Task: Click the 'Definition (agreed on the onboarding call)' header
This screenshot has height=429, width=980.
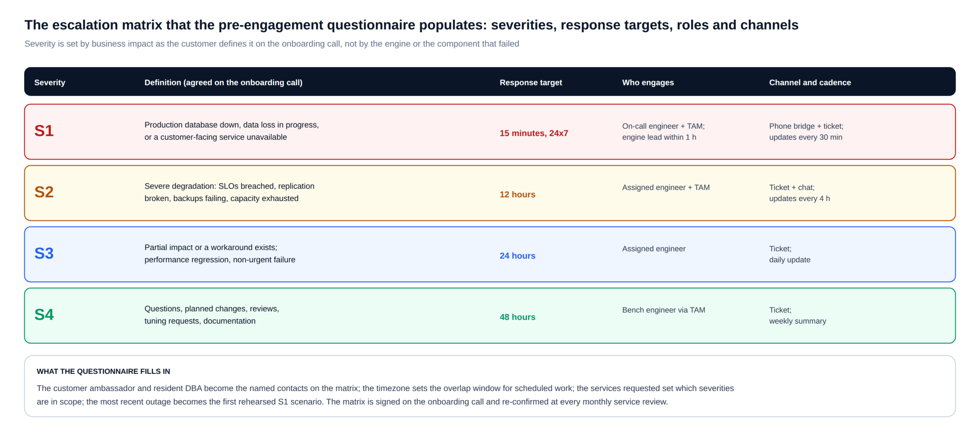Action: pos(223,82)
